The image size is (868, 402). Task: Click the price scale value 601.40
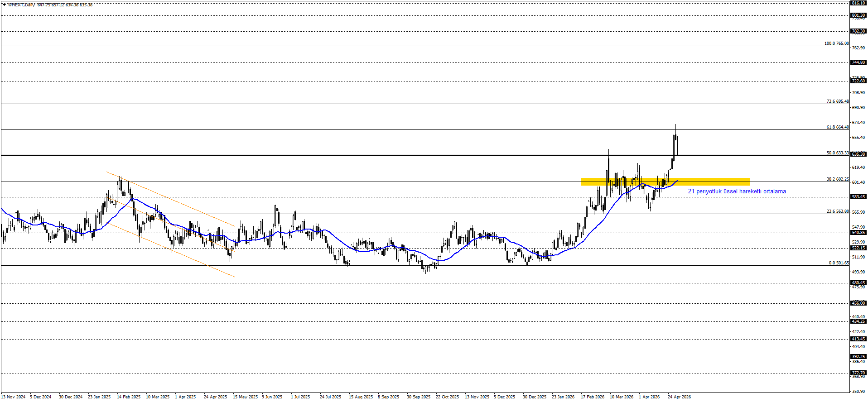(858, 182)
